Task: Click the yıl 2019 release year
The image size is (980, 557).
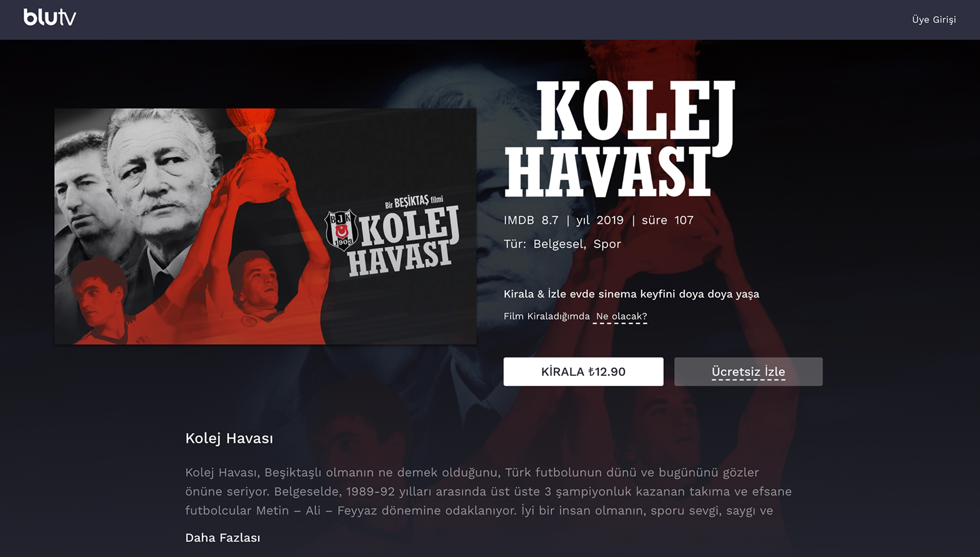Action: click(x=600, y=220)
